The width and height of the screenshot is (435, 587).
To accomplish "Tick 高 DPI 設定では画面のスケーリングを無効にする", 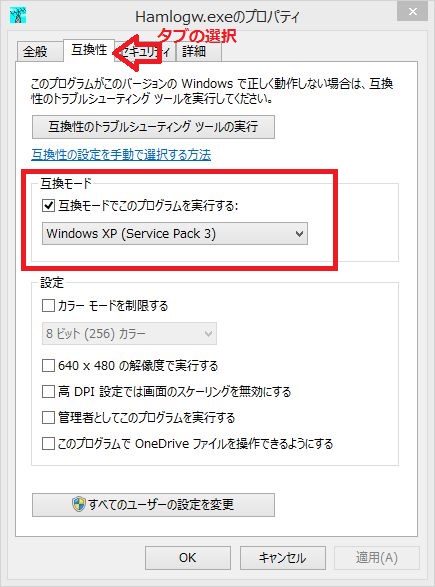I will coord(48,392).
